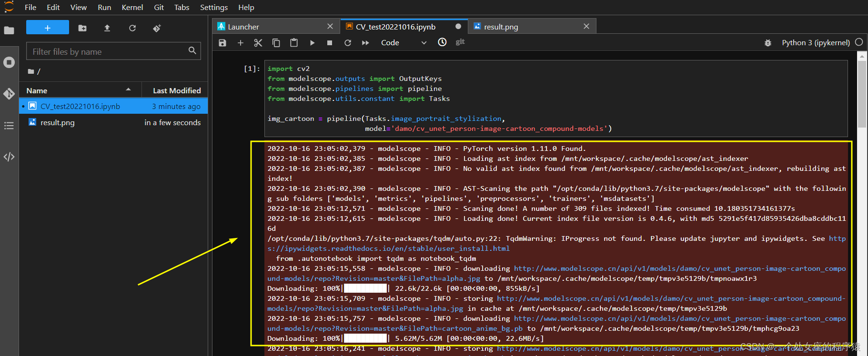Image resolution: width=868 pixels, height=356 pixels.
Task: Toggle the debugger bug icon
Action: pyautogui.click(x=768, y=43)
